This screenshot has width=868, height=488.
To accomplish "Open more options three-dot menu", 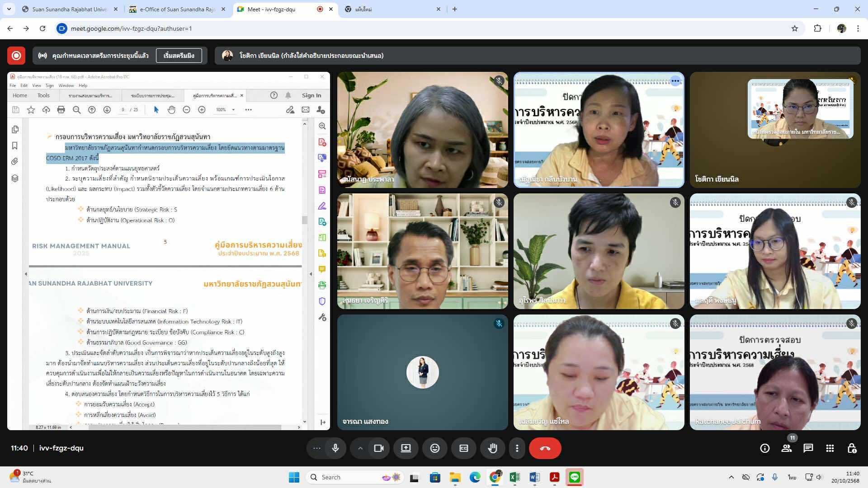I will [517, 448].
